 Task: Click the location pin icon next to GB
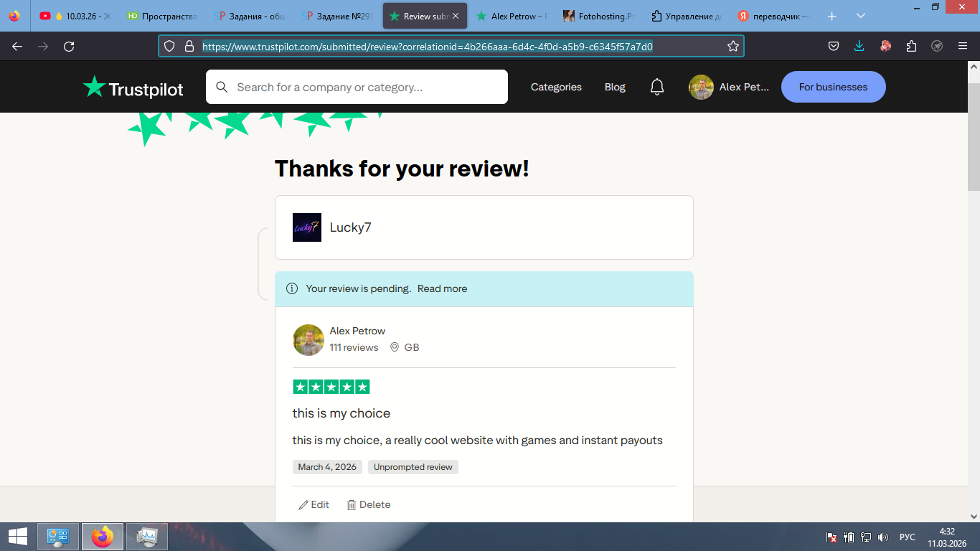click(x=394, y=347)
